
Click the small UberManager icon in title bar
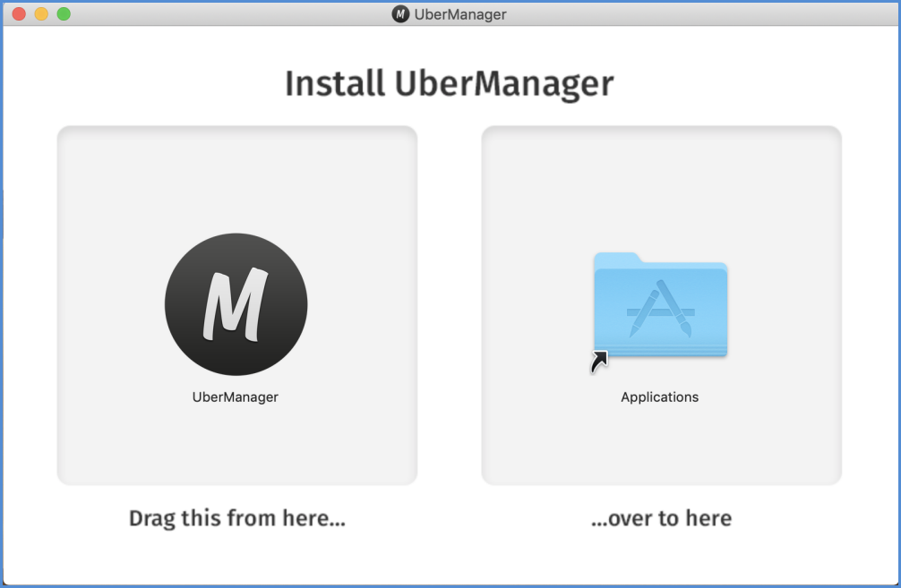(x=400, y=14)
